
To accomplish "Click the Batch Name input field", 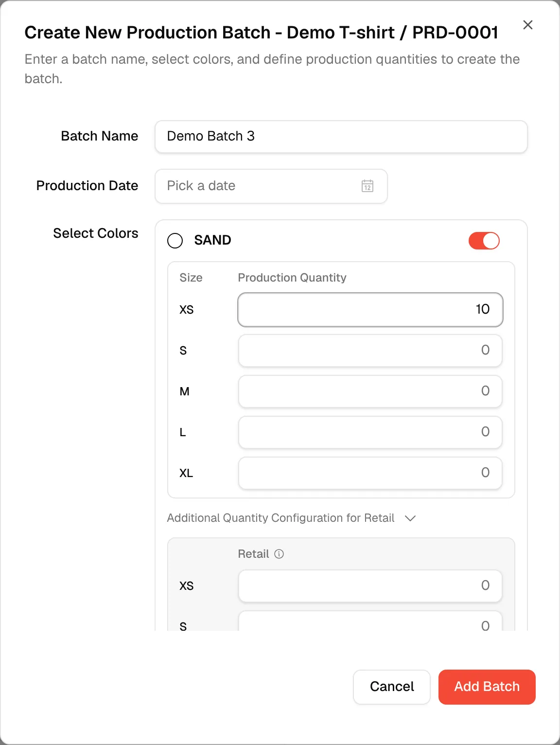I will 341,137.
